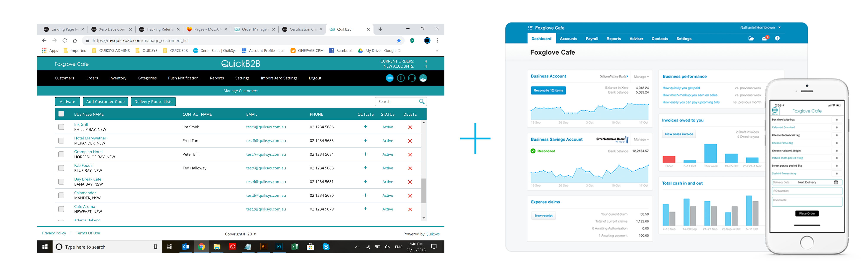Click the customer table vertical scrollbar thumb

click(x=424, y=191)
